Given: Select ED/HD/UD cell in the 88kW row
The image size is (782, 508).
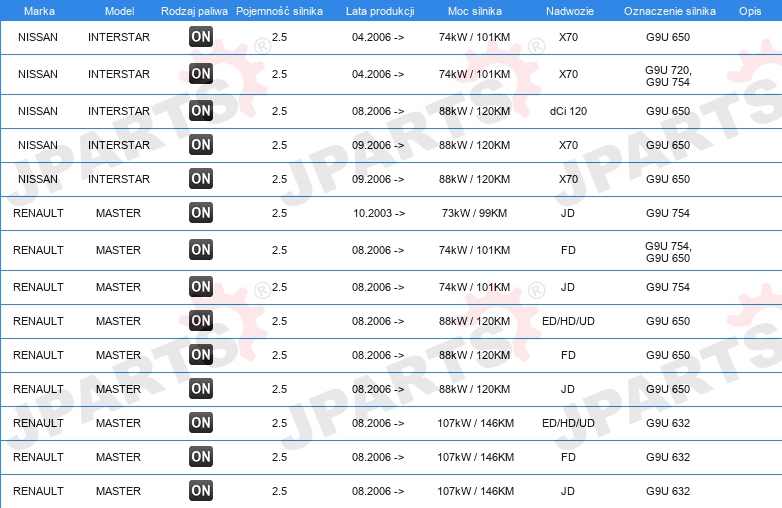Looking at the screenshot, I should pyautogui.click(x=568, y=321).
